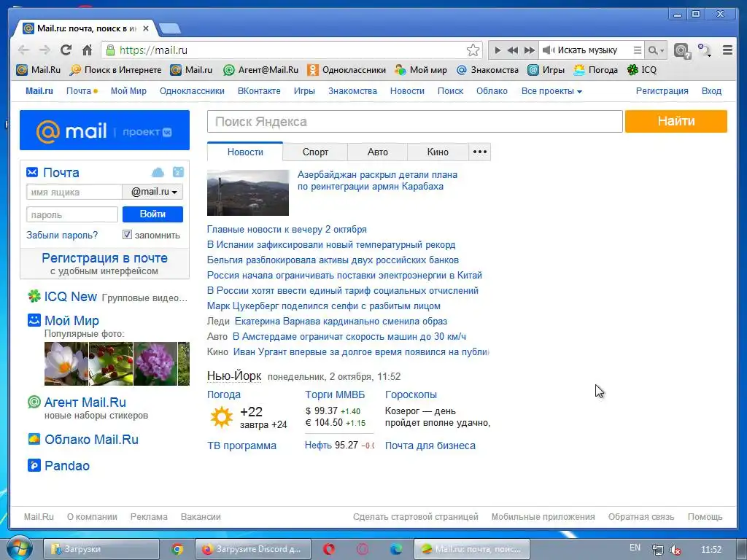Click the speaker icon in music bar

[x=549, y=50]
